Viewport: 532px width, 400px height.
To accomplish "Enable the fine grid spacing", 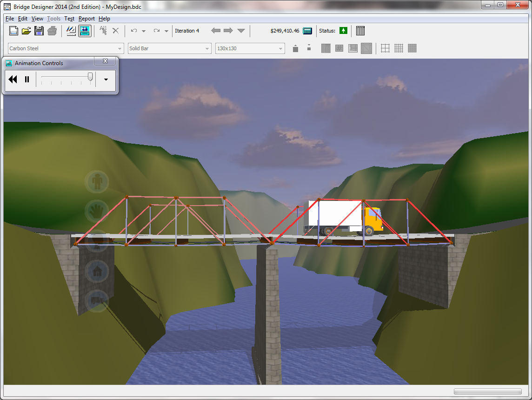I will [412, 48].
